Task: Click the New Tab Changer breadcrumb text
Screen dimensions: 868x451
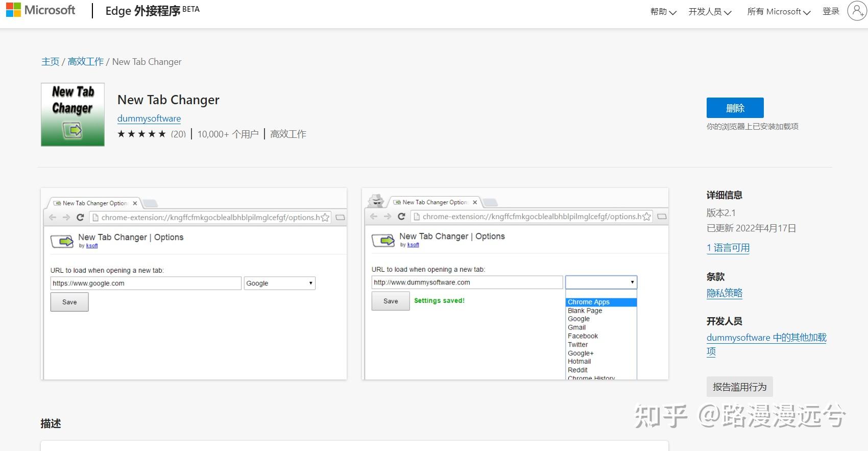Action: 147,62
